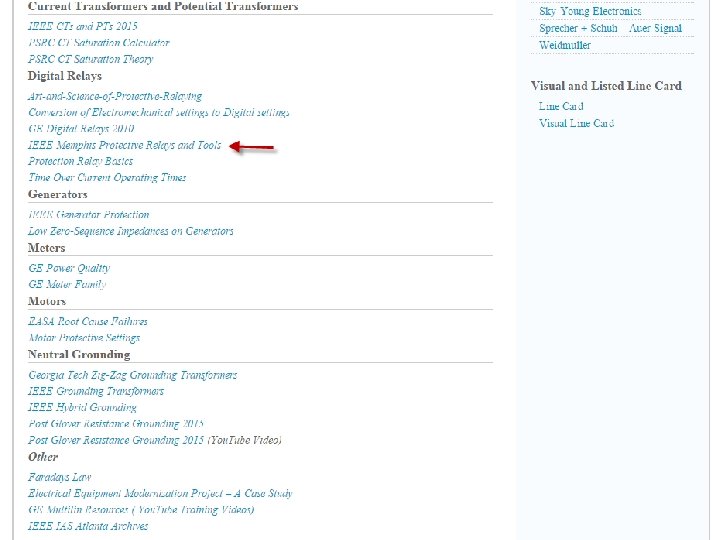Open the IEEE CTs and PTs 2015 link
The height and width of the screenshot is (540, 720).
pos(83,26)
